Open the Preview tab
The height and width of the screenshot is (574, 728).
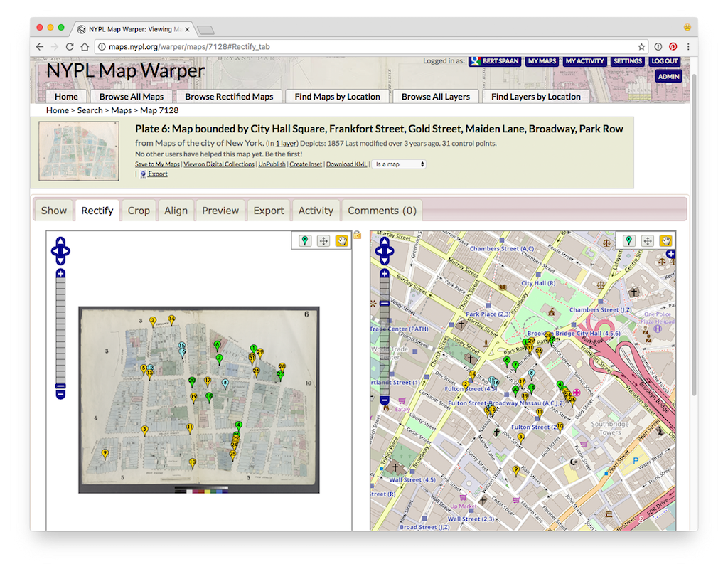(x=220, y=211)
